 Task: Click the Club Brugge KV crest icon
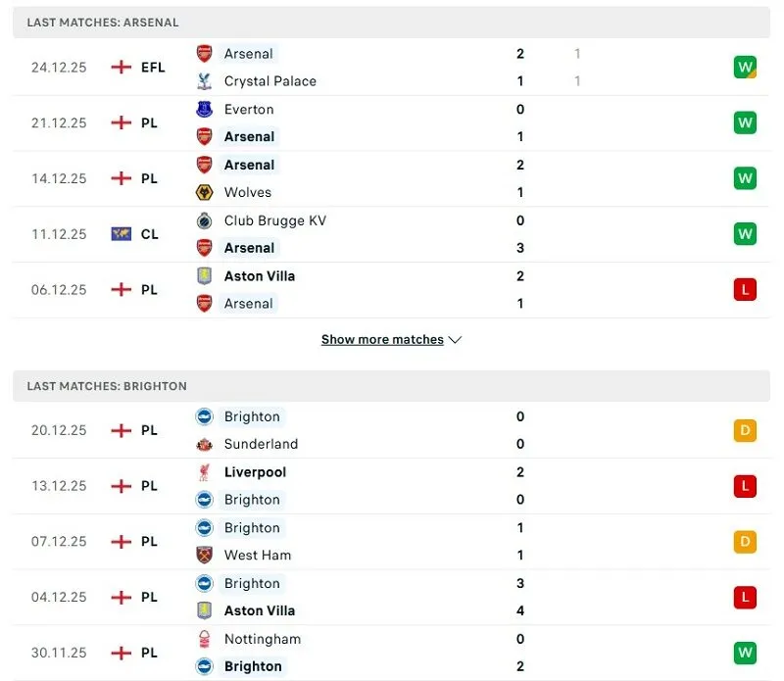204,220
